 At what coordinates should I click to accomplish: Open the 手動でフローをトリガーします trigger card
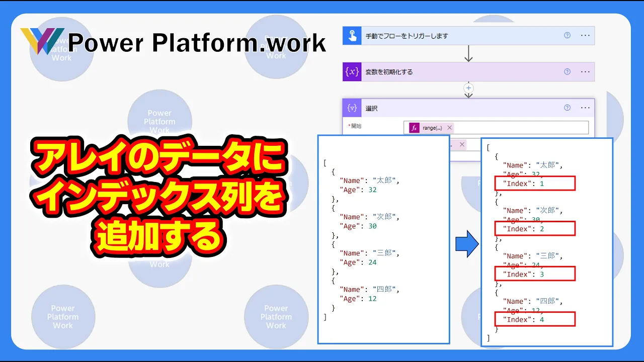468,36
